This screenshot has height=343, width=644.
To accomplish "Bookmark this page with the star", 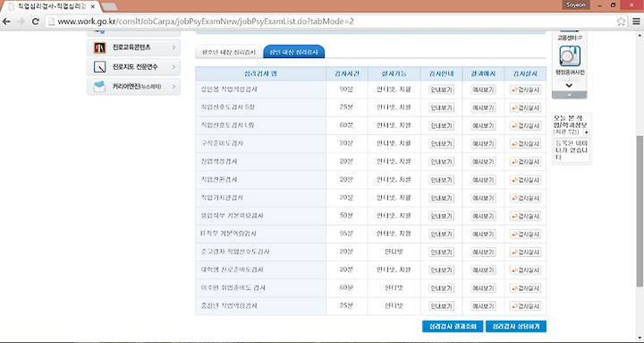I will click(621, 21).
